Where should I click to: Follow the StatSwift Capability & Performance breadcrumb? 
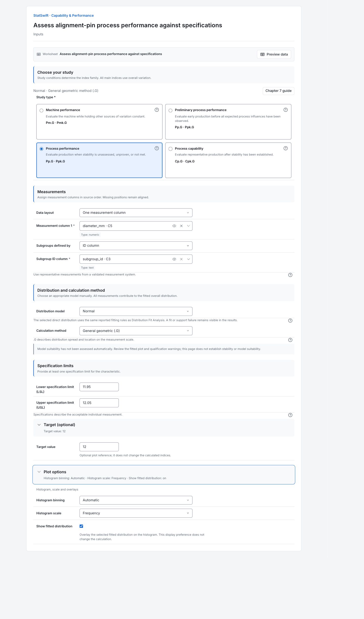[x=63, y=15]
